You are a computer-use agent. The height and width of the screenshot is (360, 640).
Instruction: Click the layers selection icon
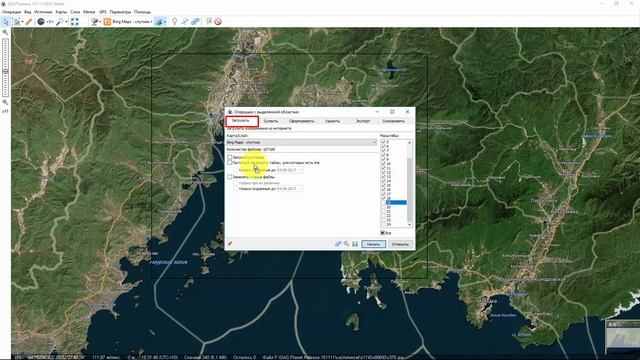pyautogui.click(x=159, y=22)
